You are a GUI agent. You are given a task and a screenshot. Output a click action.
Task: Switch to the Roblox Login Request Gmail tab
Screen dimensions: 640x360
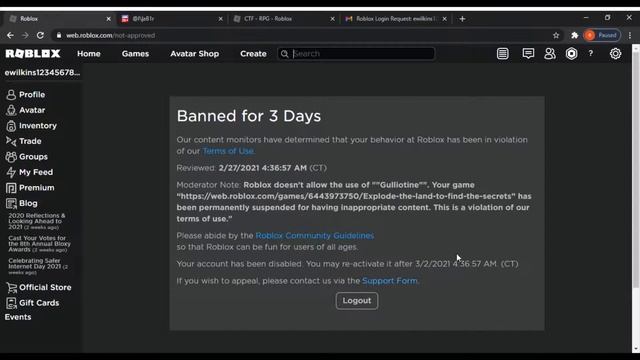tap(395, 19)
